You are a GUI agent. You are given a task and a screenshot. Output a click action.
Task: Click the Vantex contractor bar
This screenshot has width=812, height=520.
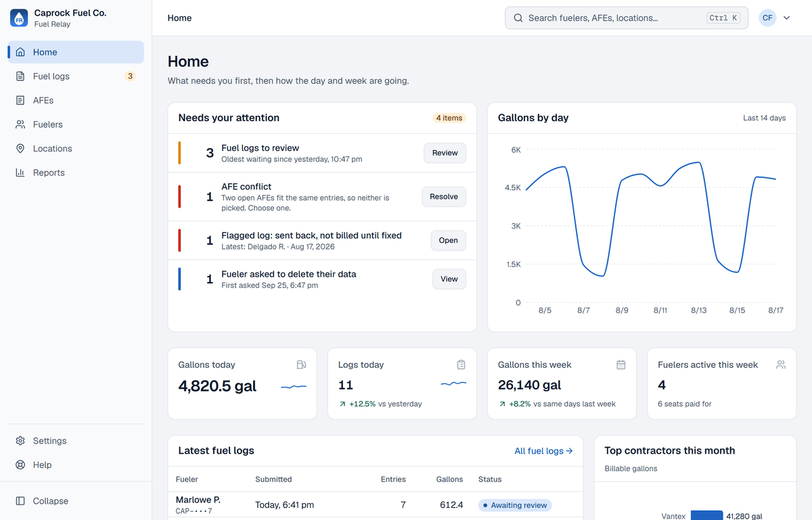pos(706,516)
